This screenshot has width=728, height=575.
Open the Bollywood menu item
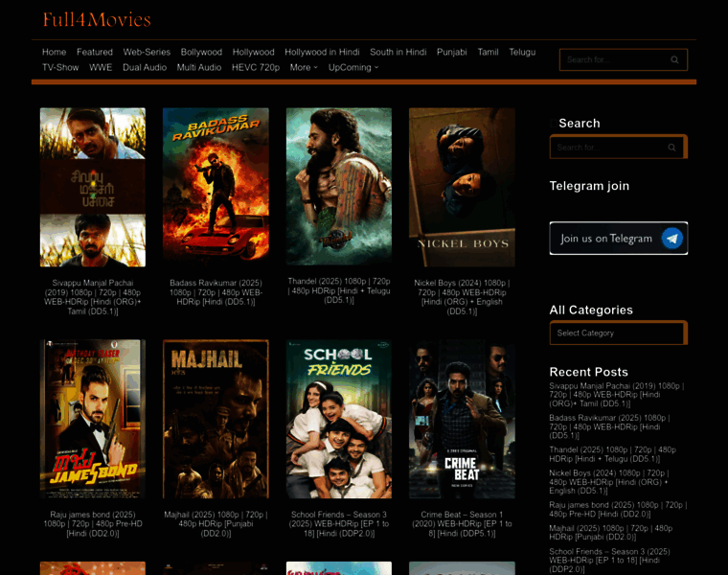(201, 52)
